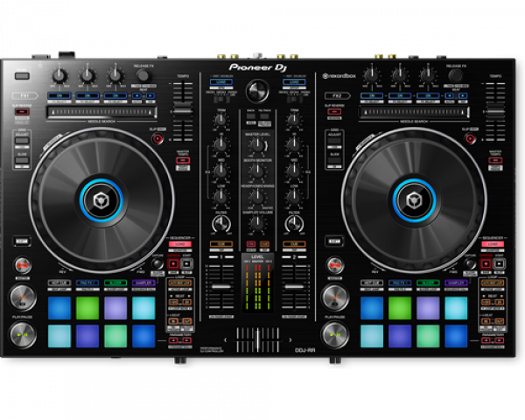Toggle left deck MASTER TEMPO button

coord(183,160)
